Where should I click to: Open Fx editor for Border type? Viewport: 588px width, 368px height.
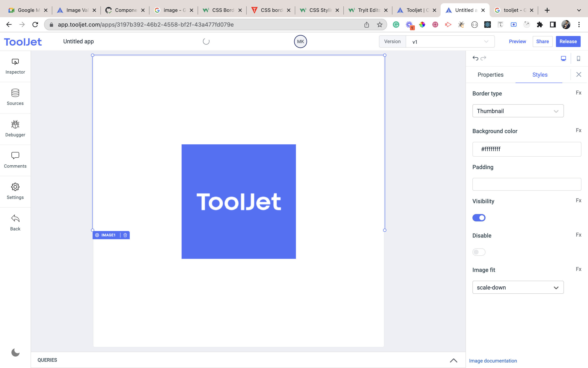pyautogui.click(x=579, y=93)
